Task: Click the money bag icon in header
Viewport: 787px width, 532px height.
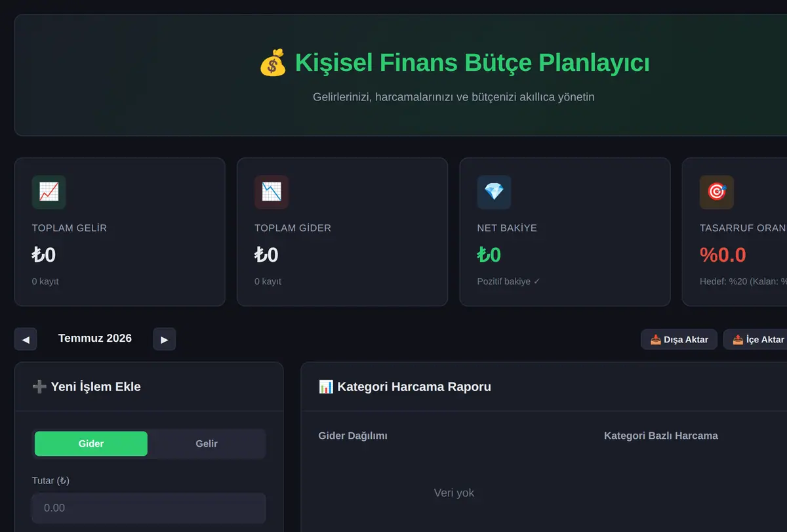Action: 273,64
